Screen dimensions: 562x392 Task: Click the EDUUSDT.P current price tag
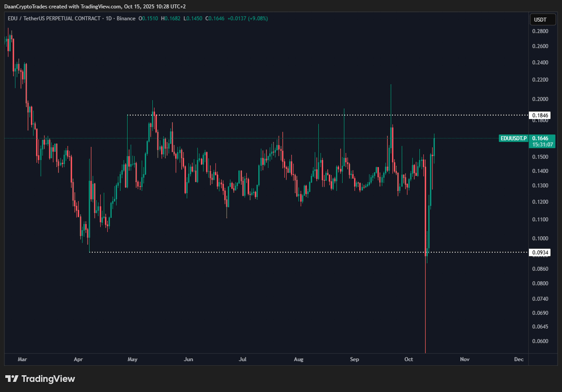click(x=515, y=138)
